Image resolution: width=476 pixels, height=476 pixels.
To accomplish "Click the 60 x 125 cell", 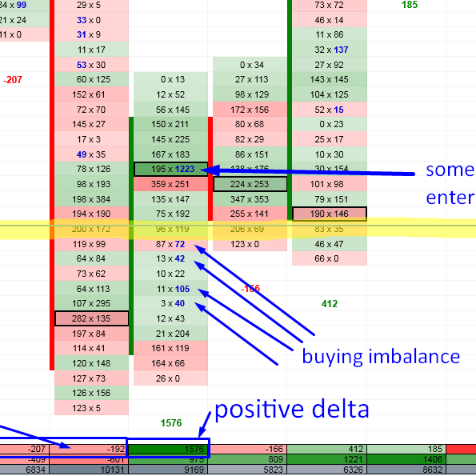I will click(x=91, y=79).
